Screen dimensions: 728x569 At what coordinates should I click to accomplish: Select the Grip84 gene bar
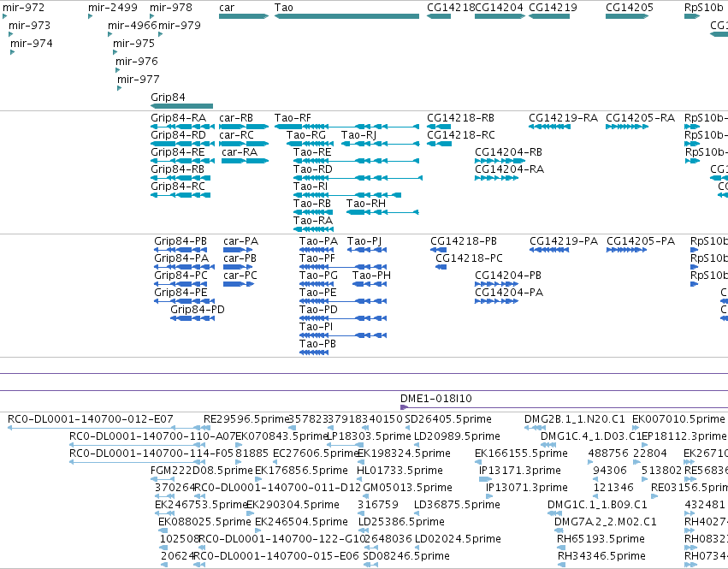coord(182,106)
